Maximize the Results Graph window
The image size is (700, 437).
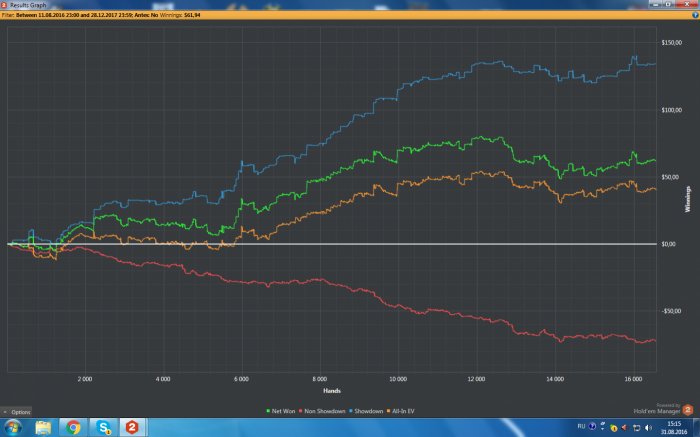[x=668, y=5]
